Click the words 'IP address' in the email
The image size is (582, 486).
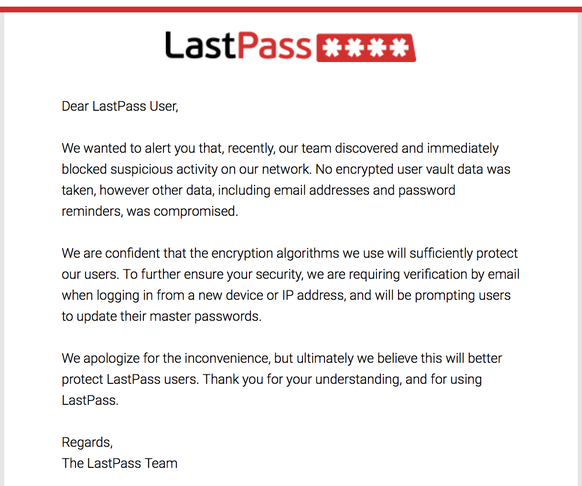(x=313, y=296)
